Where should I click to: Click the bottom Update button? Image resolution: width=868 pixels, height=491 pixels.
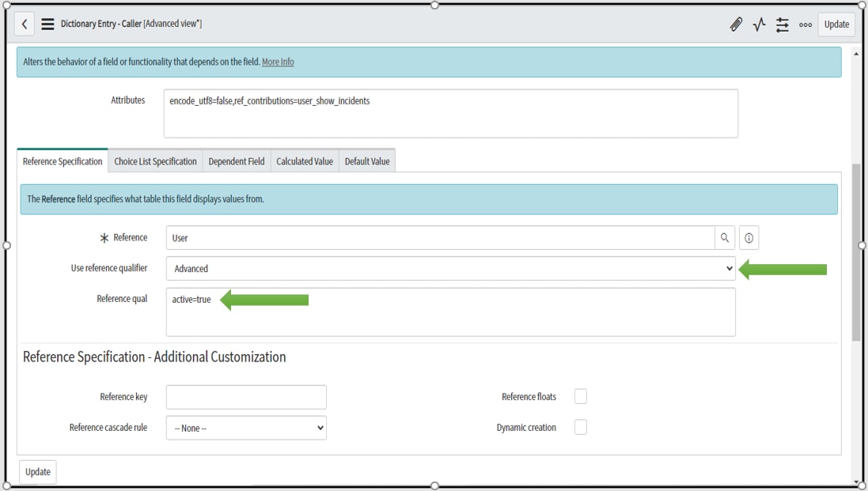[x=36, y=471]
